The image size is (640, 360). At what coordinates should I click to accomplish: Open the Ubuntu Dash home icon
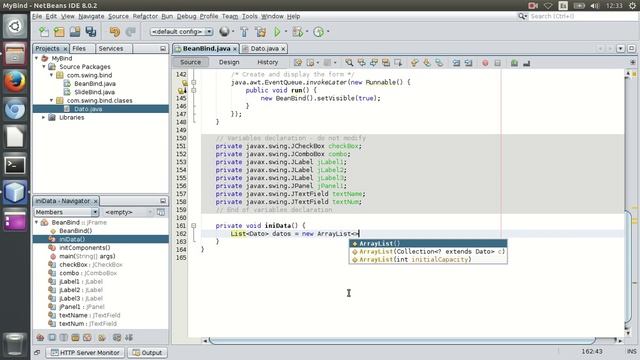15,26
